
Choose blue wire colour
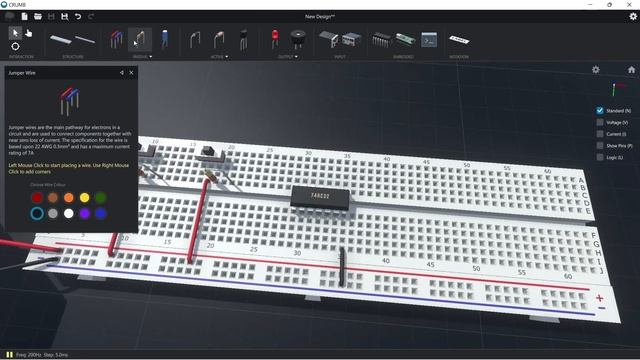[x=100, y=213]
